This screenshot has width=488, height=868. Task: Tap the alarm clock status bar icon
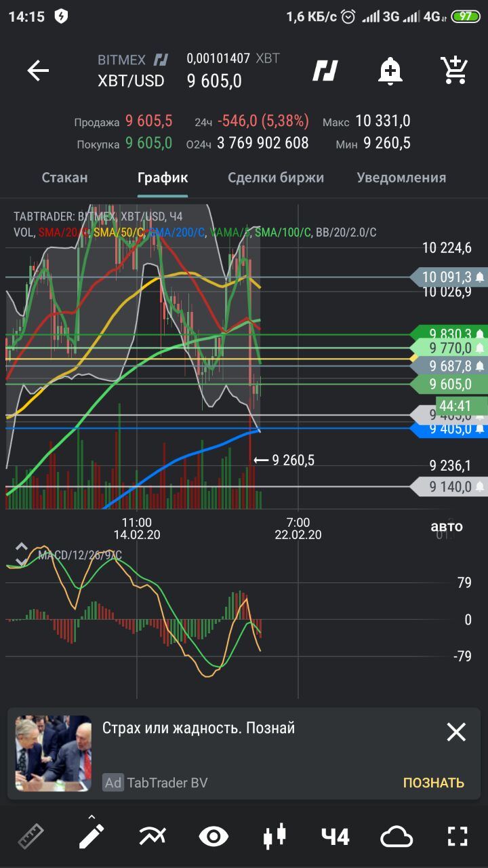pyautogui.click(x=348, y=16)
